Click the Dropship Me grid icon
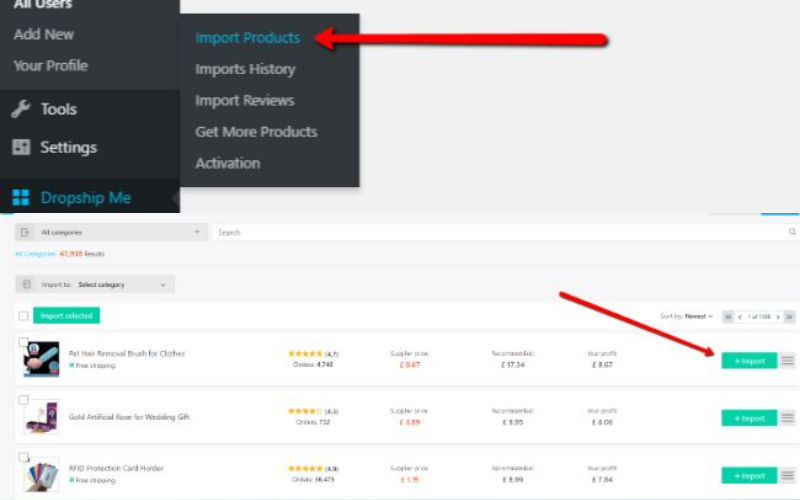The height and width of the screenshot is (500, 800). tap(21, 197)
